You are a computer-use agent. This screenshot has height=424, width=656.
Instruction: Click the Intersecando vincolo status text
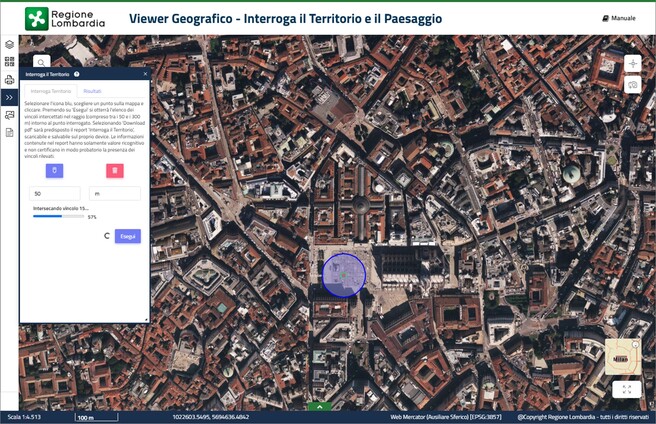[x=61, y=208]
